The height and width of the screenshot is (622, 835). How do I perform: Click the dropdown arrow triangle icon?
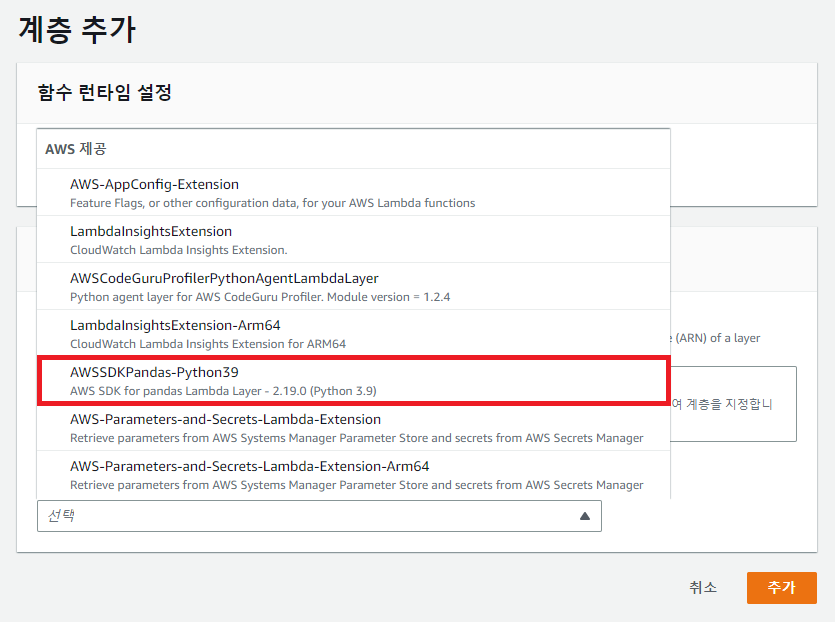tap(585, 515)
